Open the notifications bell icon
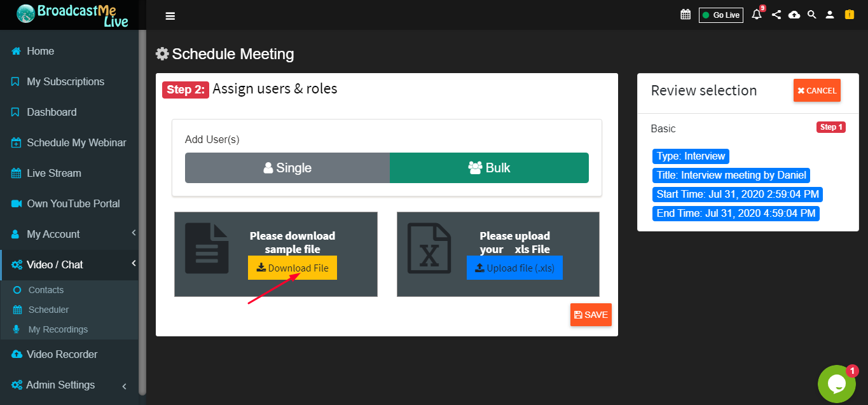 coord(757,14)
